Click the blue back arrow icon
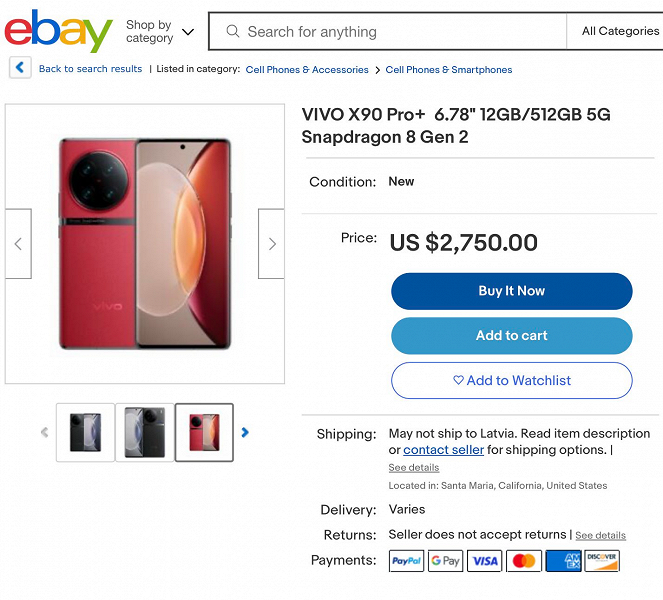 (x=20, y=68)
